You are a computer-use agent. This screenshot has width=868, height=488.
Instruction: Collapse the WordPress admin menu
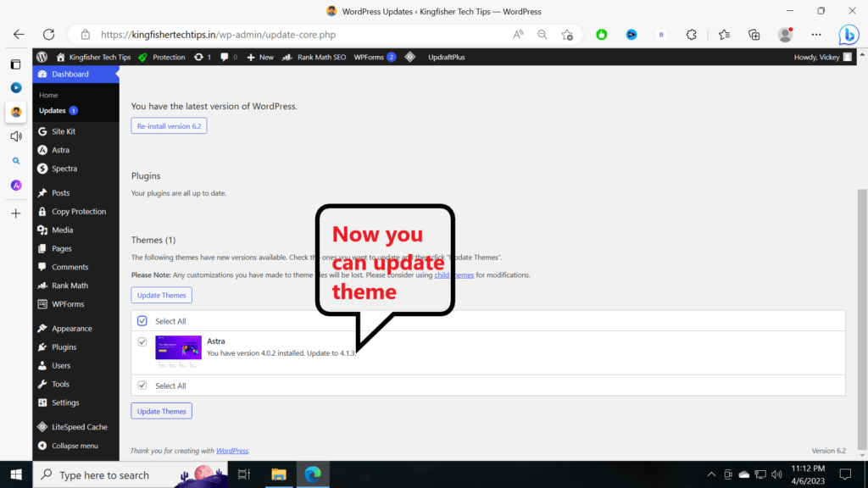pyautogui.click(x=75, y=446)
